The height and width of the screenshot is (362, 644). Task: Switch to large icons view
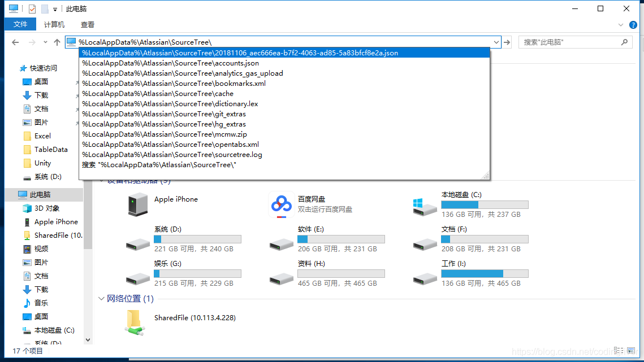click(x=631, y=351)
